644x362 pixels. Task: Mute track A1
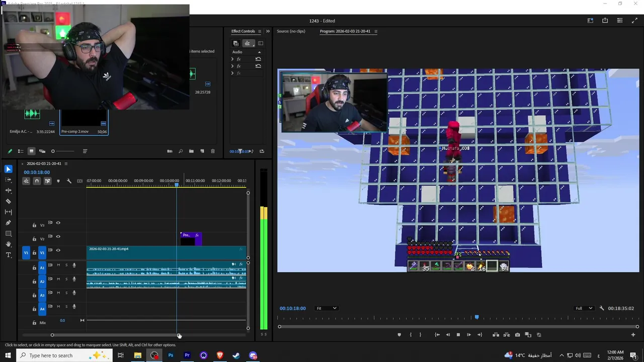point(58,265)
